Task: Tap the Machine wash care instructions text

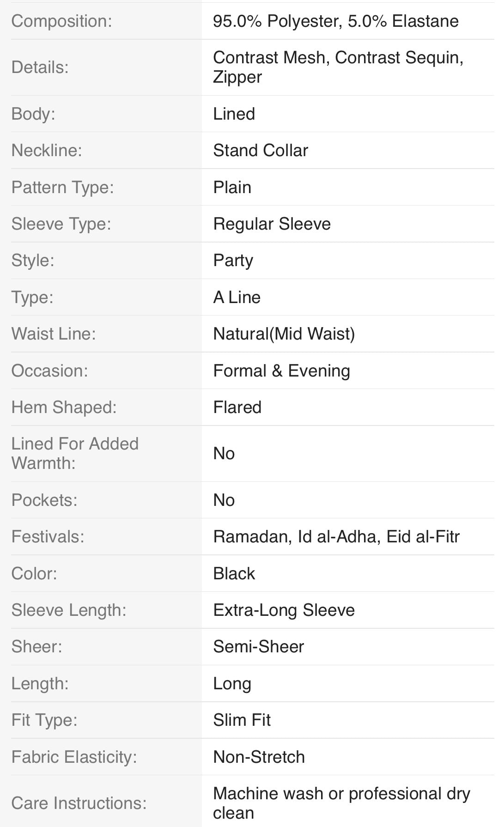Action: click(x=341, y=794)
